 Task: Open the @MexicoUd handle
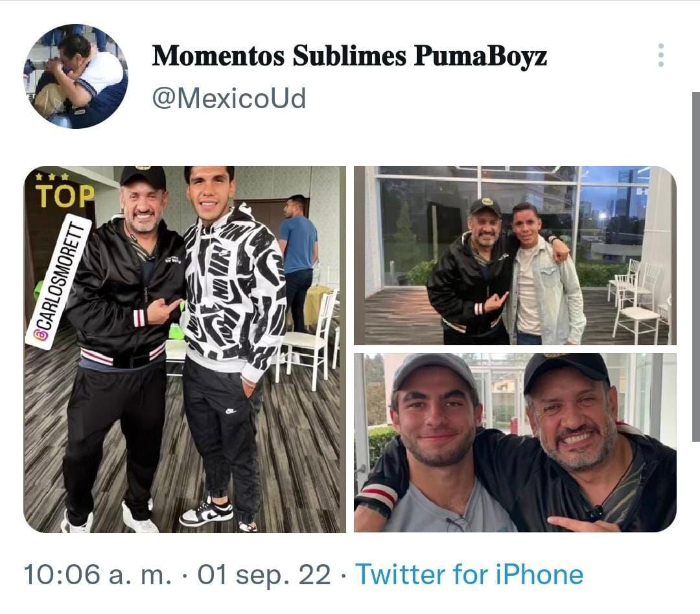[229, 99]
